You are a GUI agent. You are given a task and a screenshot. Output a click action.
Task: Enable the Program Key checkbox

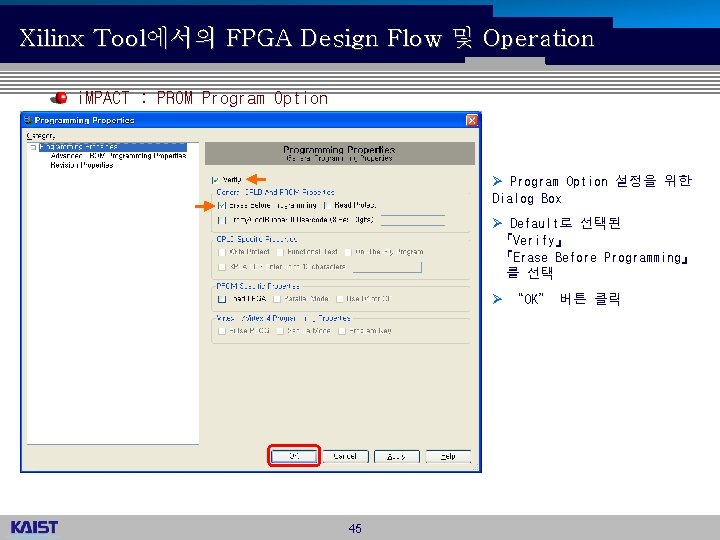[x=342, y=331]
